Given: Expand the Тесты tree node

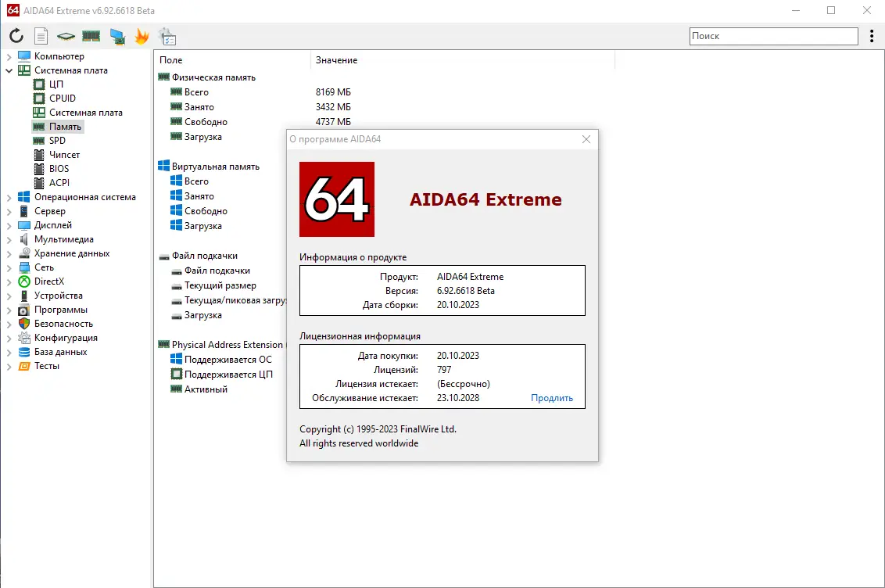Looking at the screenshot, I should tap(9, 366).
